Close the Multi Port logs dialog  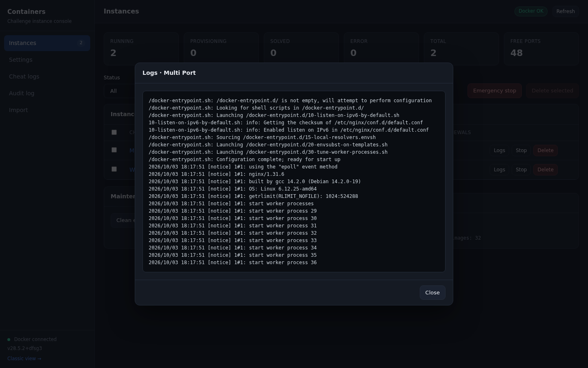point(432,292)
